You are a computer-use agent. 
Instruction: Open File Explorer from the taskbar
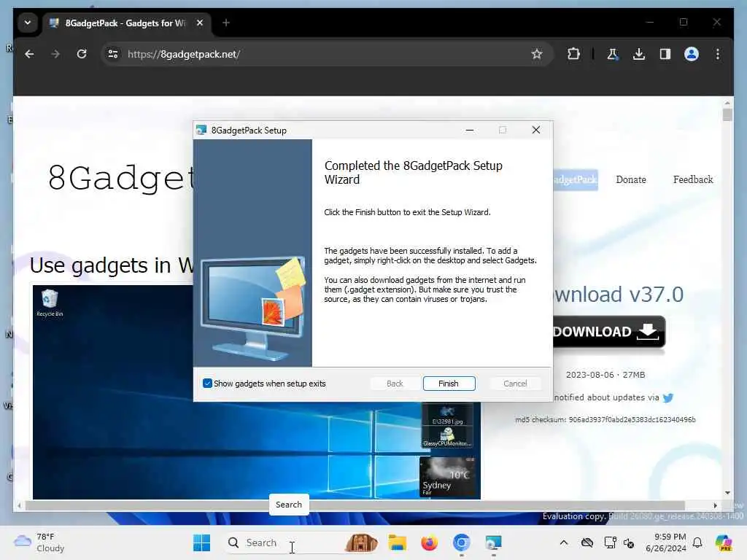(x=398, y=542)
